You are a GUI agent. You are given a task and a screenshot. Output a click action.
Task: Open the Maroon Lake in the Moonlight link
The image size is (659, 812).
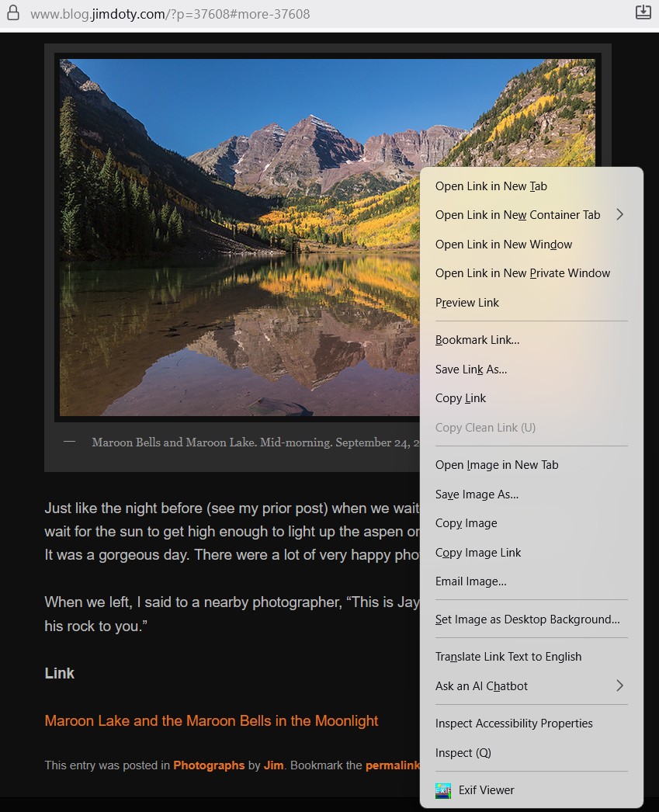211,721
